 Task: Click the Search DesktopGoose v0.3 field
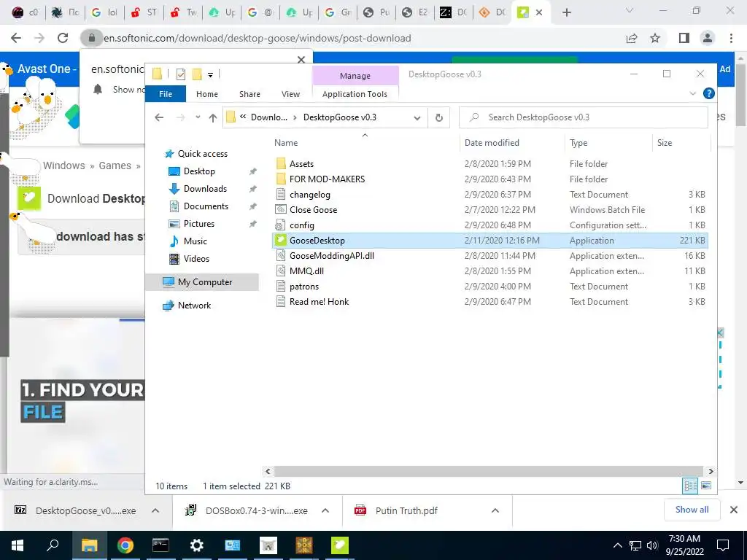point(583,117)
